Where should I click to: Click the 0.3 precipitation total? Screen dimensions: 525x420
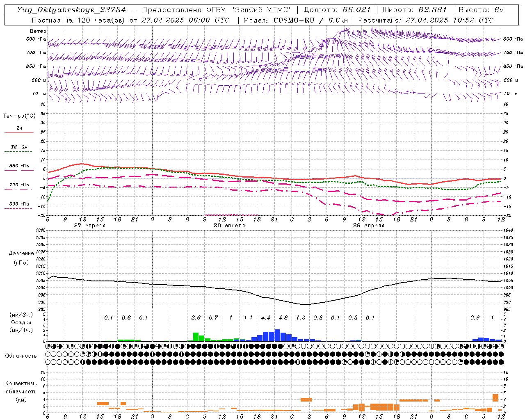click(318, 317)
